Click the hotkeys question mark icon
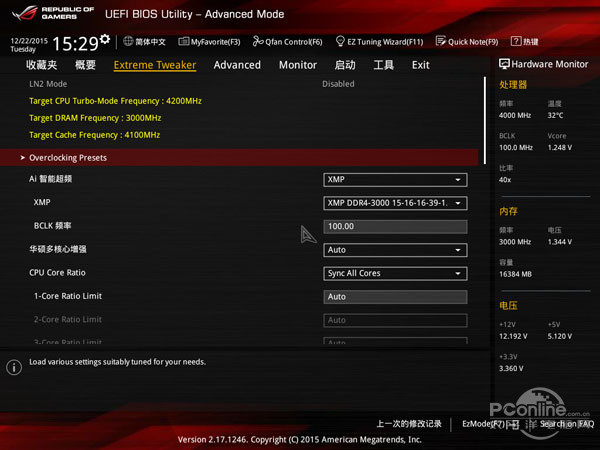Image resolution: width=600 pixels, height=450 pixels. click(x=516, y=41)
